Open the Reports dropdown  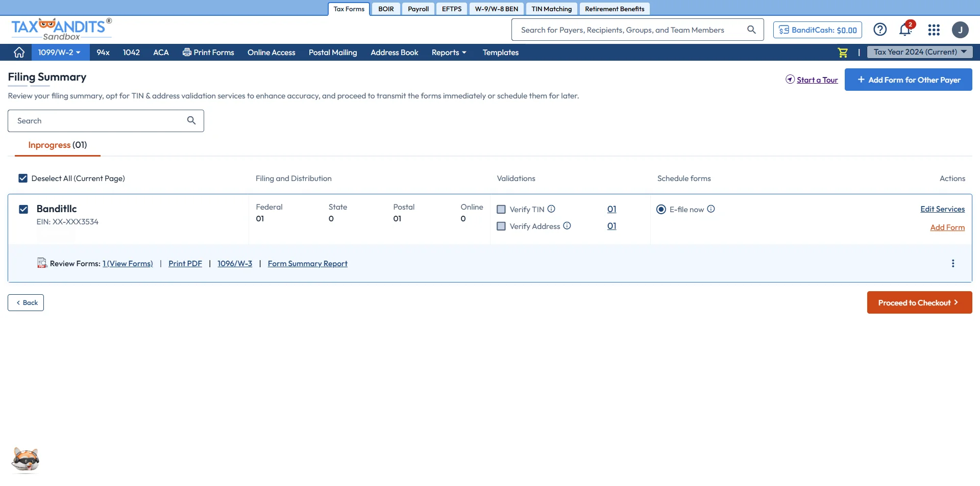tap(449, 52)
